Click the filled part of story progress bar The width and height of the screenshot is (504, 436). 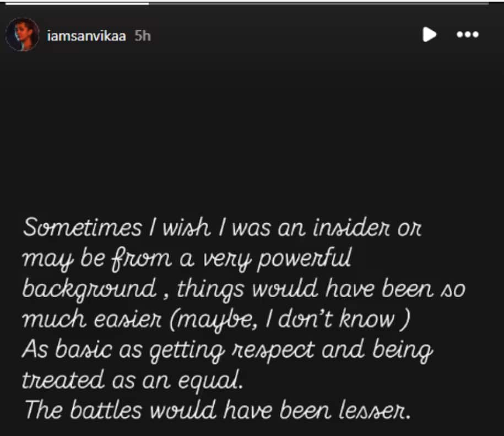(x=77, y=3)
